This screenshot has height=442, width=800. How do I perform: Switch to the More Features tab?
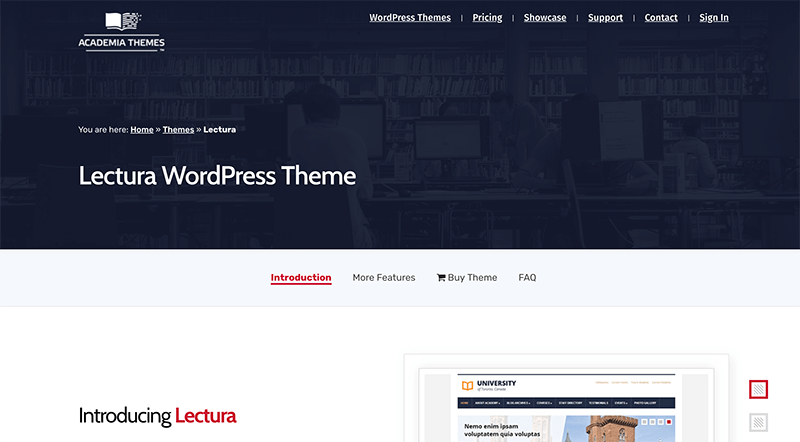click(x=384, y=278)
